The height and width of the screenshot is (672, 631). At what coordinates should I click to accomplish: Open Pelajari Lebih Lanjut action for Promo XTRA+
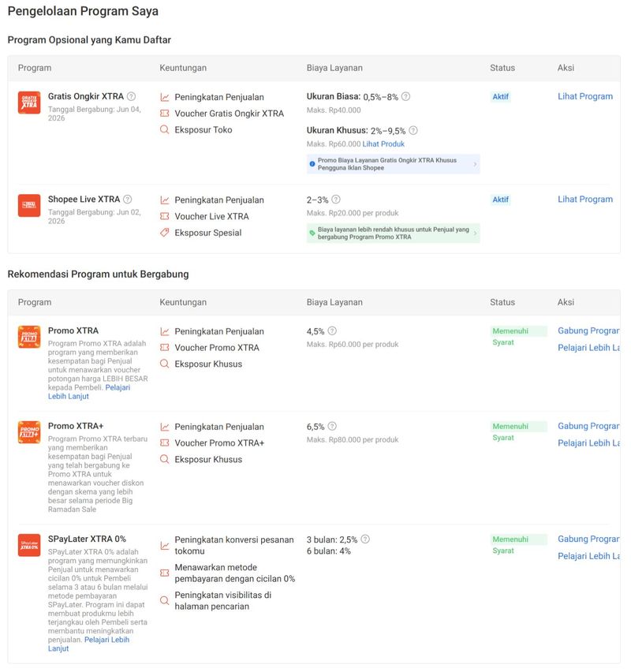point(588,443)
